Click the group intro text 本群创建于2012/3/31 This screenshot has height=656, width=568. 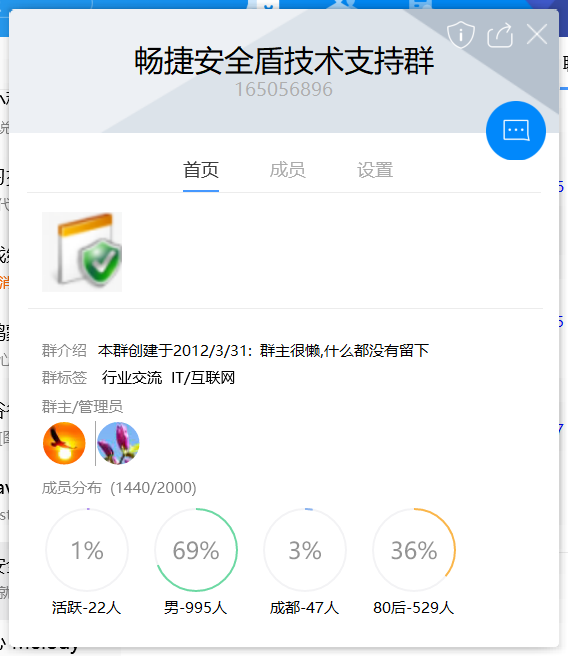pyautogui.click(x=174, y=351)
